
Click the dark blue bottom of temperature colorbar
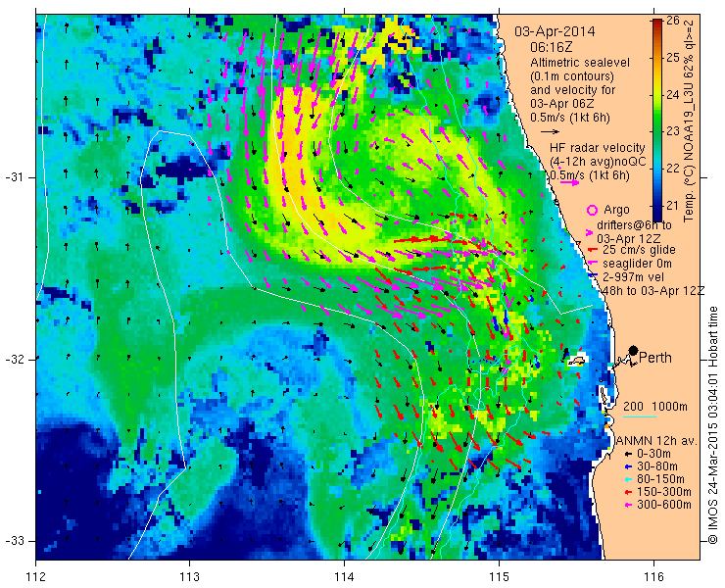point(656,214)
